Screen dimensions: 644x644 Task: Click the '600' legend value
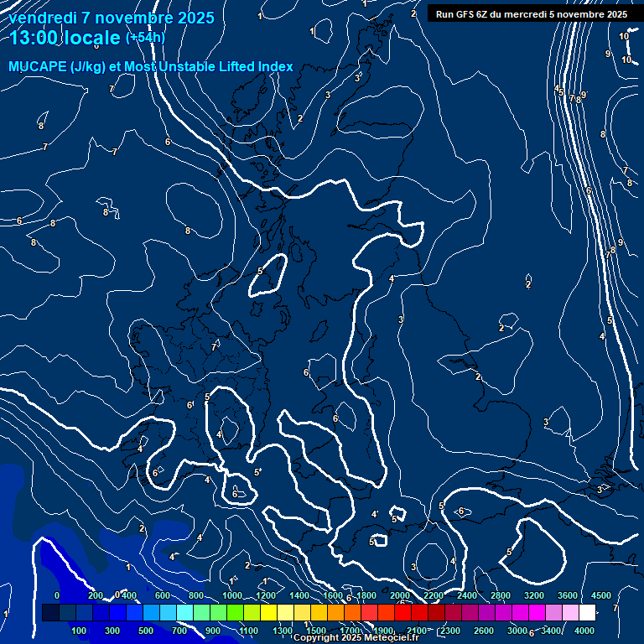[x=162, y=595]
